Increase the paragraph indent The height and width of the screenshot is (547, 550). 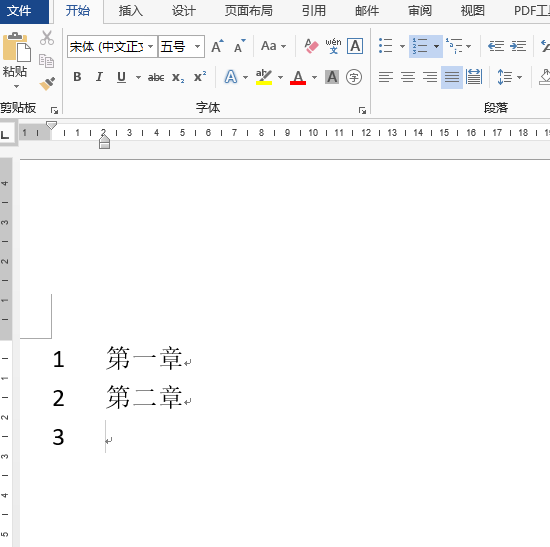(518, 46)
